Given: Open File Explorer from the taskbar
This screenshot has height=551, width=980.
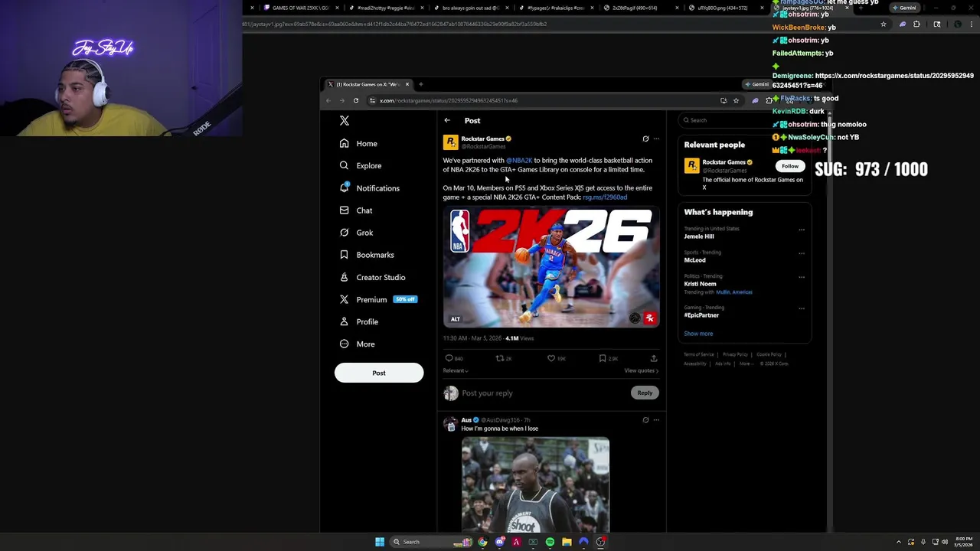Looking at the screenshot, I should click(x=567, y=542).
